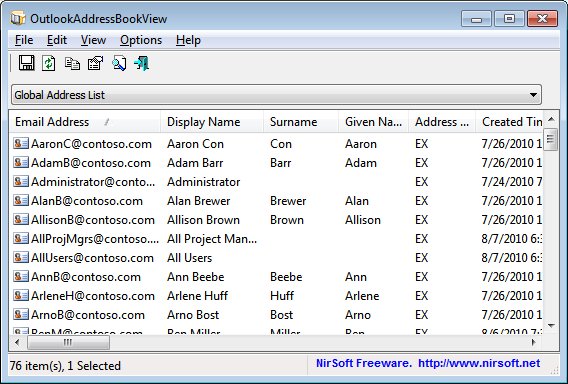Open the View menu

(x=93, y=40)
